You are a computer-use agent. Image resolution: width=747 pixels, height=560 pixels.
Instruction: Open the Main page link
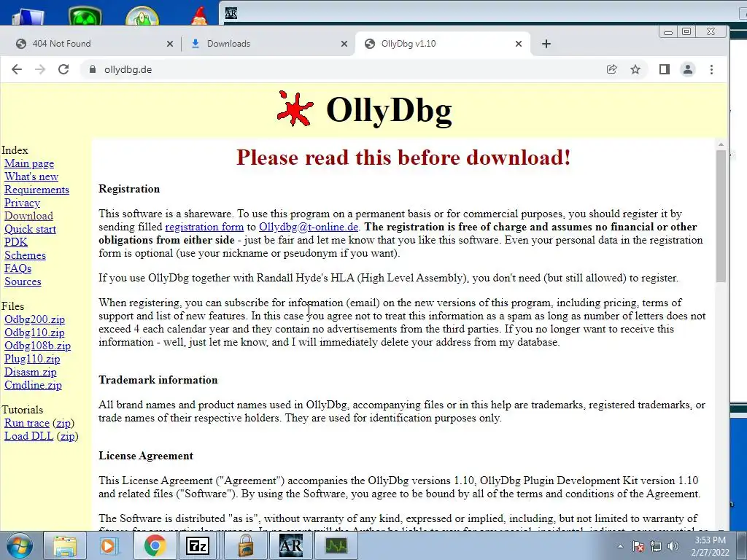[29, 163]
